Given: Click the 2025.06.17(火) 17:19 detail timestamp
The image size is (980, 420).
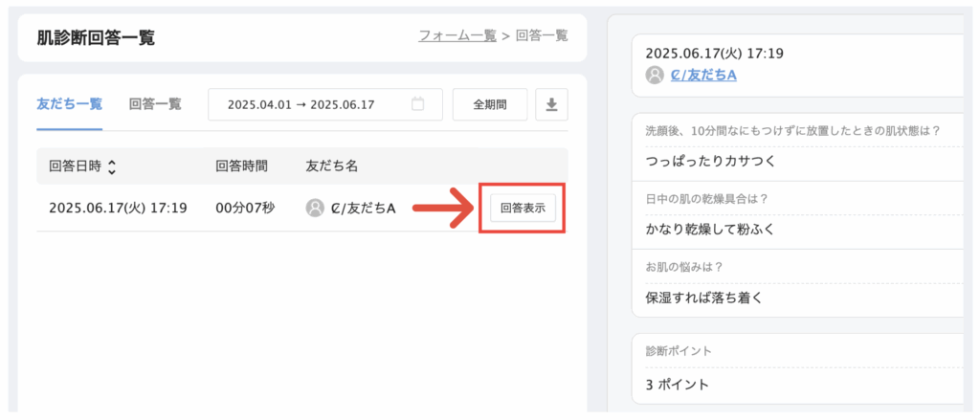Looking at the screenshot, I should (x=714, y=54).
